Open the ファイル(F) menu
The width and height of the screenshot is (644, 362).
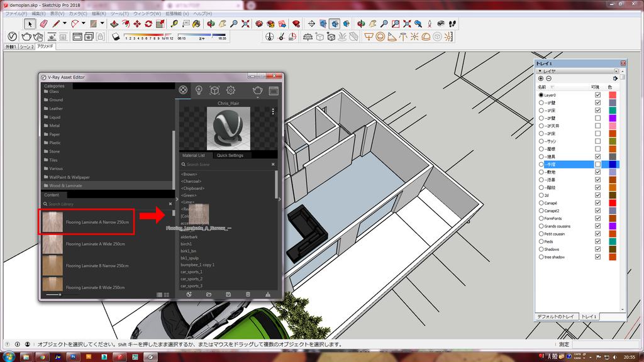point(16,14)
